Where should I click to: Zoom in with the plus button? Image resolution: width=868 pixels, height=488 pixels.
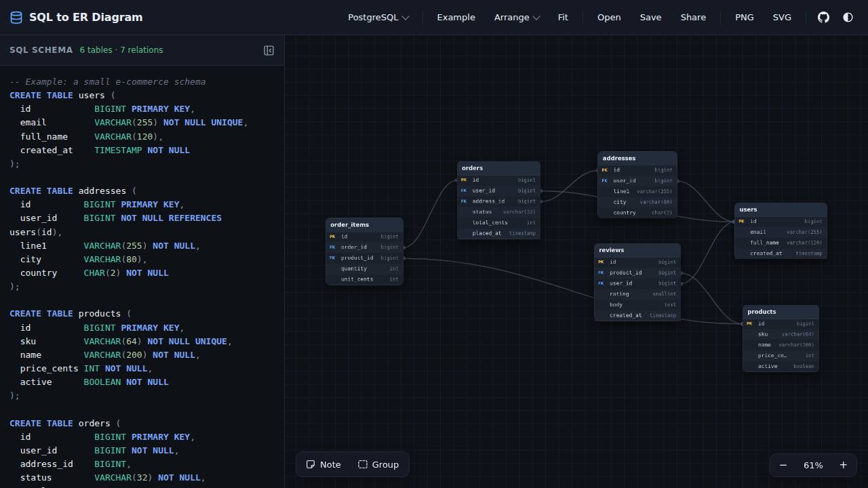[x=843, y=465]
